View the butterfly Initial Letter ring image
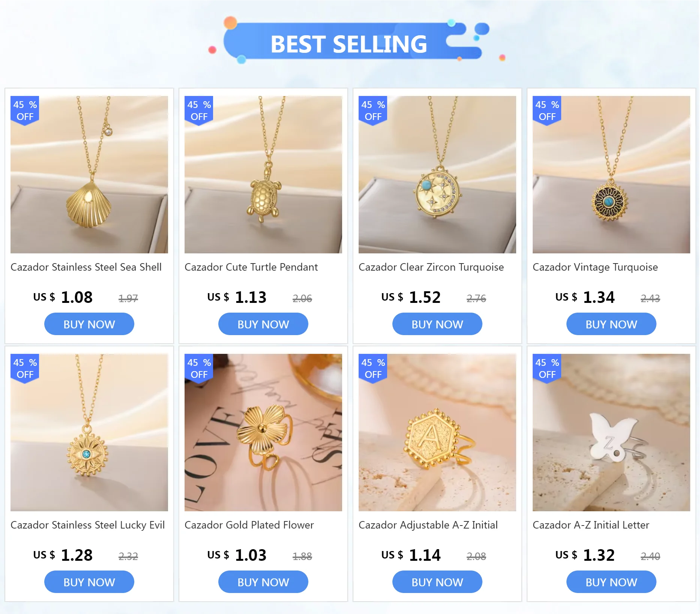Viewport: 700px width, 614px height. click(611, 433)
